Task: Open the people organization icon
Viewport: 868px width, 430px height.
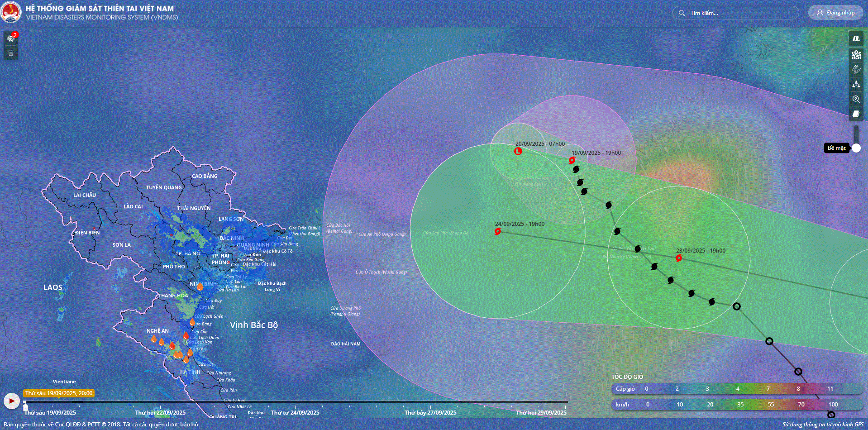Action: pyautogui.click(x=856, y=84)
